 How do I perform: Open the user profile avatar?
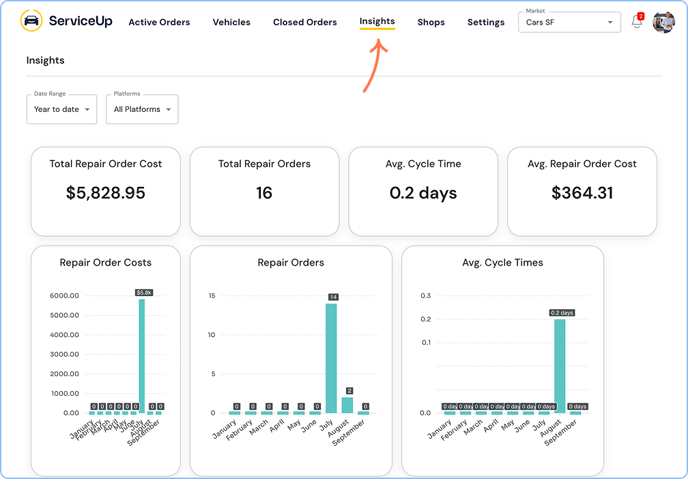coord(663,21)
